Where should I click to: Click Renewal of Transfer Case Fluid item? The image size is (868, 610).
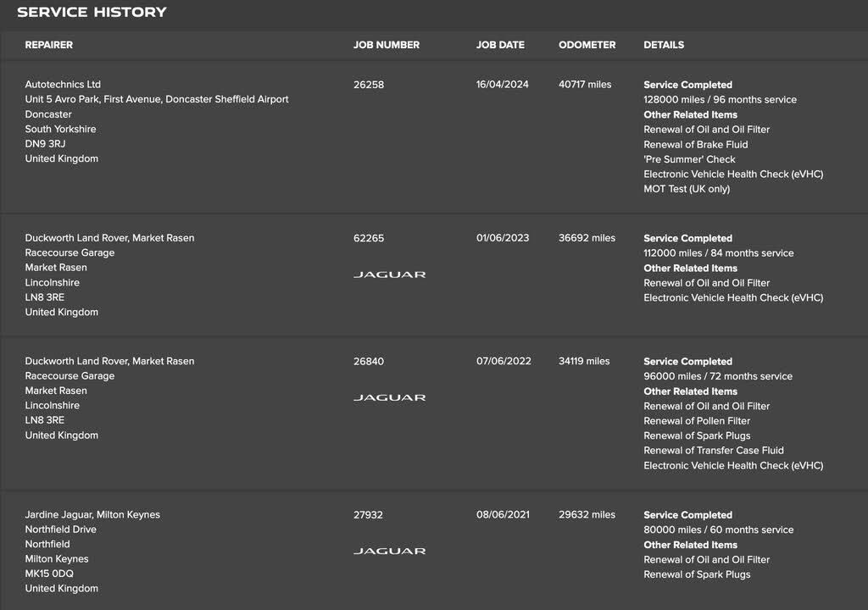click(x=714, y=450)
